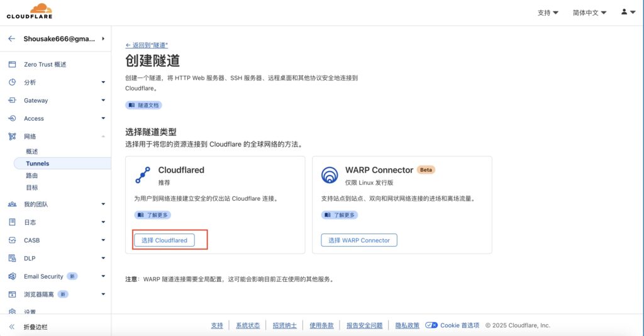Click the Email Security icon
This screenshot has height=336, width=644.
pos(13,276)
